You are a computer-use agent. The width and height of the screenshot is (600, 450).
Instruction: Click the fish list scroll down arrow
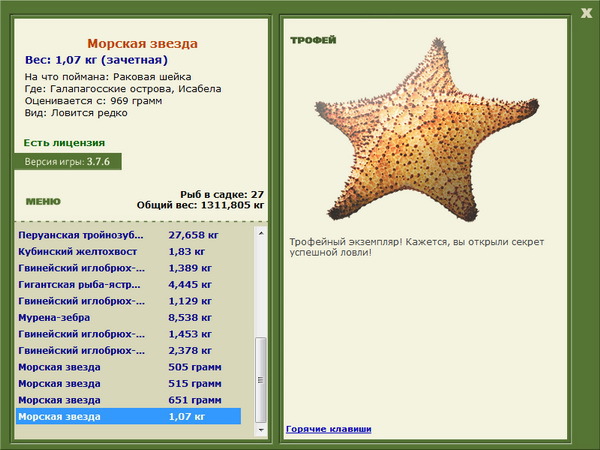[x=261, y=430]
